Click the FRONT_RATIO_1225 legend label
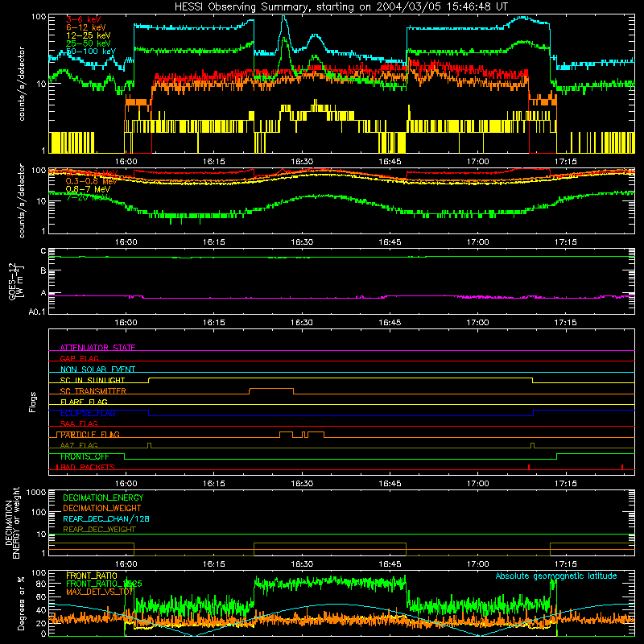644x644 pixels. pos(104,584)
